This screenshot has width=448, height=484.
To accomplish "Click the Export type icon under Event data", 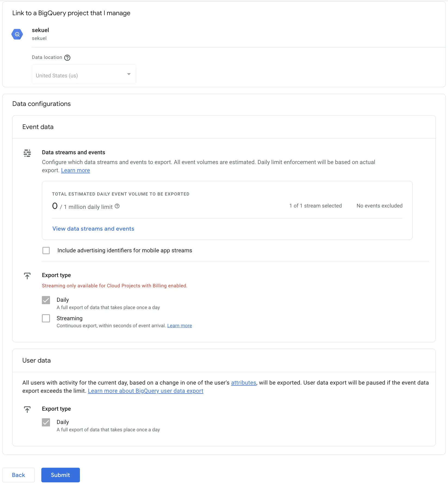I will [x=27, y=276].
